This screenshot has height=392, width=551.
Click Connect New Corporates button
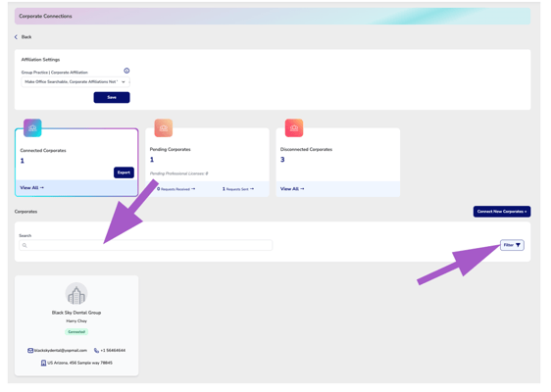tap(502, 212)
